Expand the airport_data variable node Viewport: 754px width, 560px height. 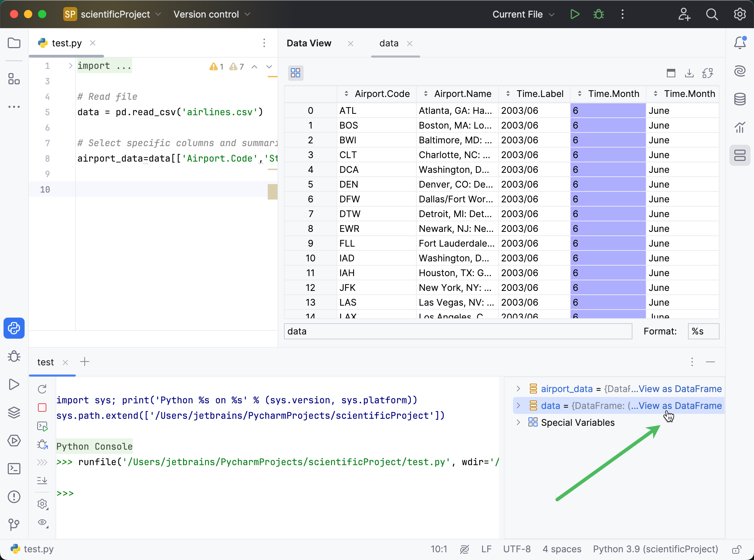tap(518, 389)
